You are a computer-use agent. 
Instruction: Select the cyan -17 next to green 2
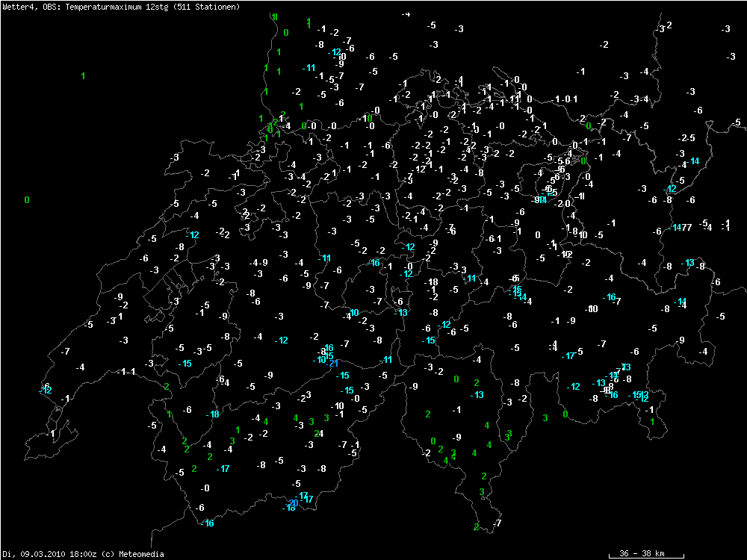(x=223, y=469)
